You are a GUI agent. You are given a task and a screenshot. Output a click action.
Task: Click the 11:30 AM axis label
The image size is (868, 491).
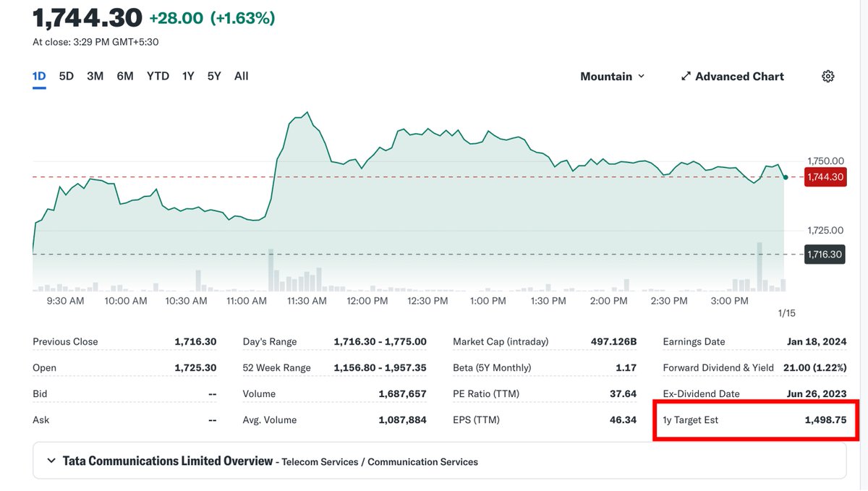coord(306,300)
